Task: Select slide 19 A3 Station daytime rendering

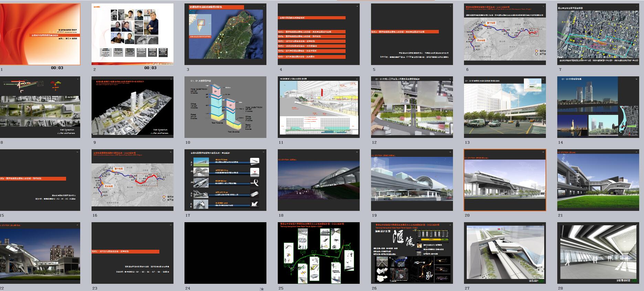Action: tap(412, 180)
